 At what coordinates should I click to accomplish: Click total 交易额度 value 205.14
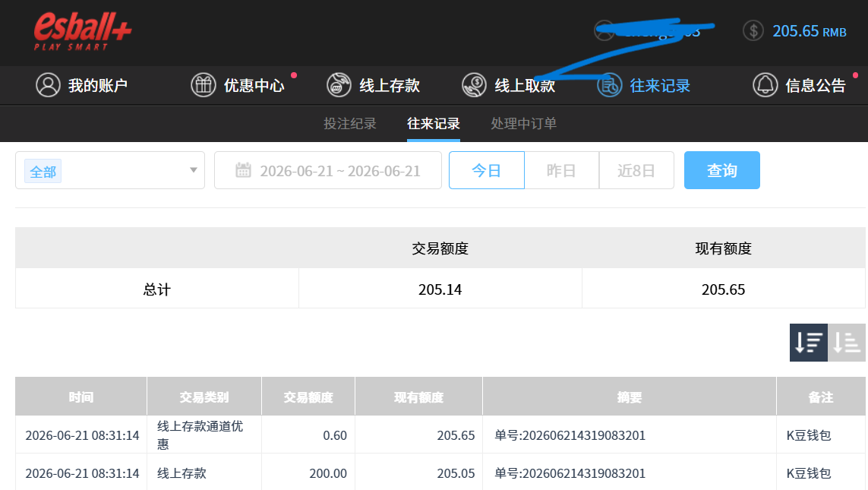440,289
